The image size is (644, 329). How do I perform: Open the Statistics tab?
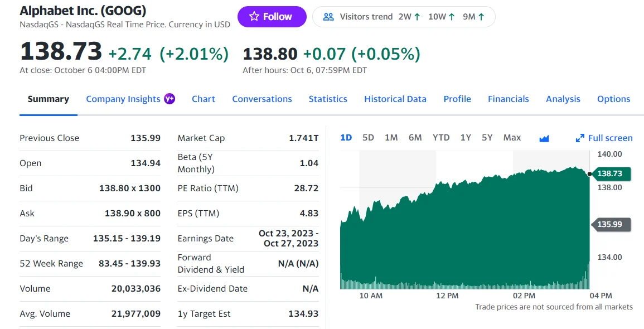point(328,99)
